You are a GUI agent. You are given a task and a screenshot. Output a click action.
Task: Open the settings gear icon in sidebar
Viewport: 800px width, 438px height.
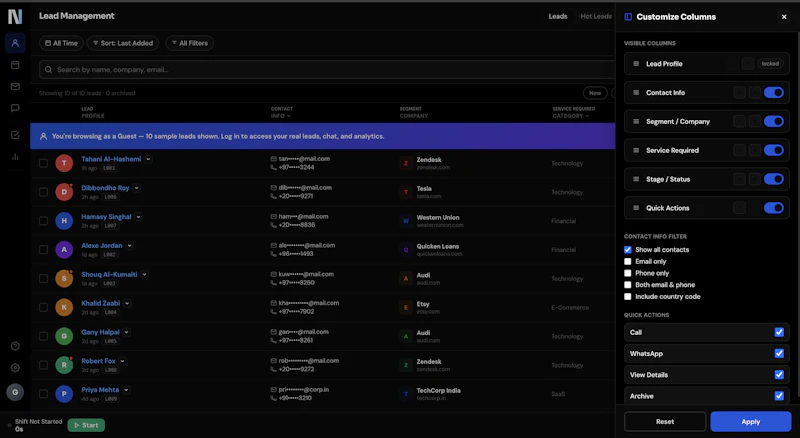pyautogui.click(x=15, y=368)
